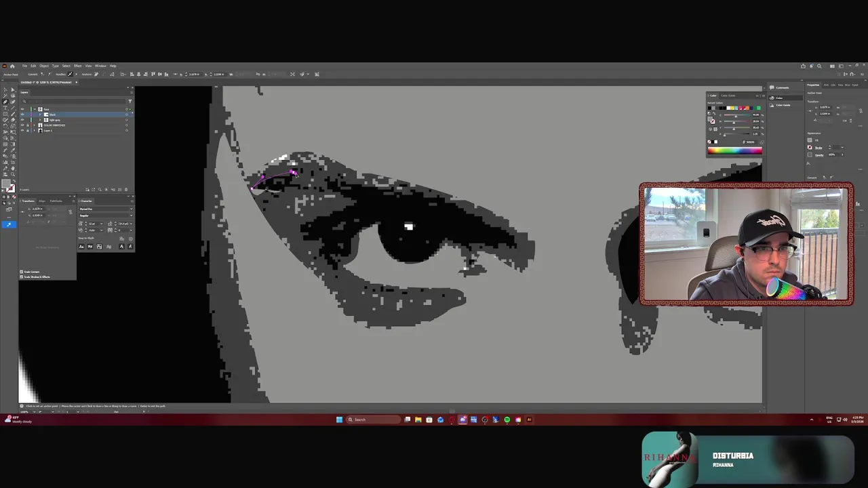
Task: Open the stroke weight dropdown in Properties
Action: pos(842,147)
